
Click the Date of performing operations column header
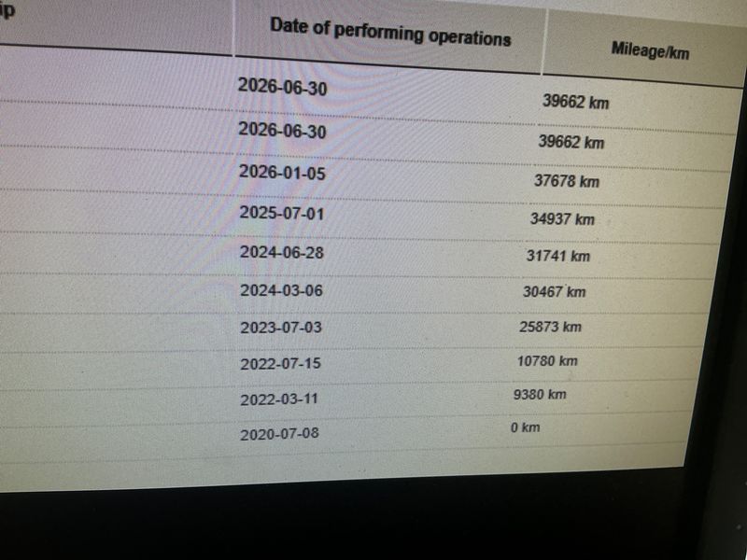click(x=390, y=32)
